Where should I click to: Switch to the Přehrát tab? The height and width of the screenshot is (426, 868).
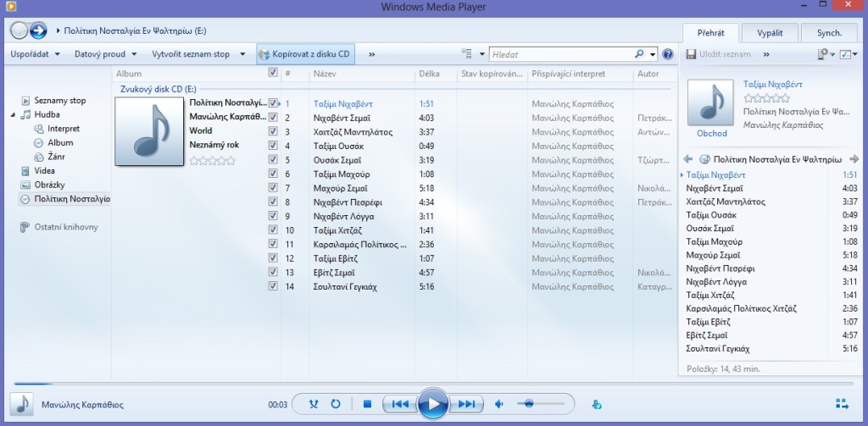click(x=711, y=33)
